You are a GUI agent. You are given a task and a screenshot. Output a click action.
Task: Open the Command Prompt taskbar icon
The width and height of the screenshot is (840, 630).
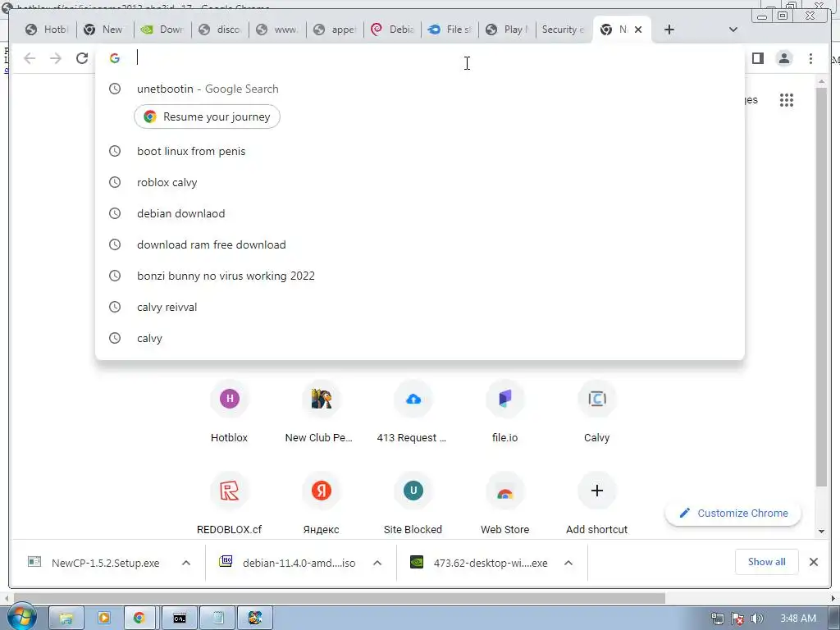pyautogui.click(x=180, y=619)
